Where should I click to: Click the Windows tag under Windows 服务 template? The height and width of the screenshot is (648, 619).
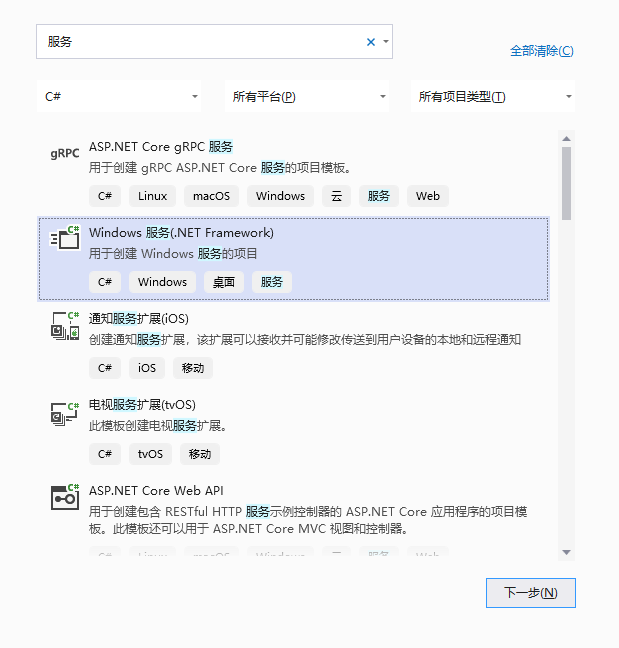pos(162,282)
